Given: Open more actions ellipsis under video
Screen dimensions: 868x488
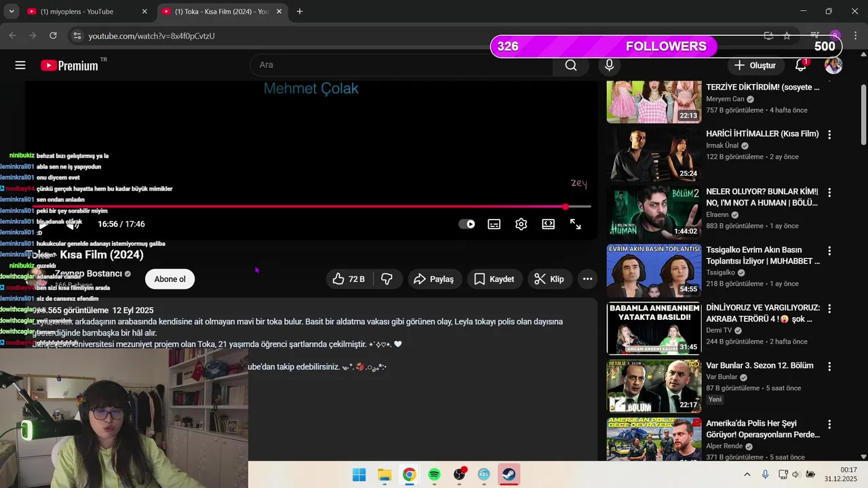Looking at the screenshot, I should point(587,279).
